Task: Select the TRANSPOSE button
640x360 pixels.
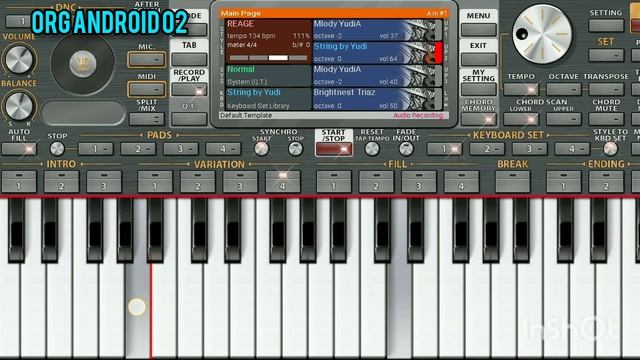Action: click(606, 89)
